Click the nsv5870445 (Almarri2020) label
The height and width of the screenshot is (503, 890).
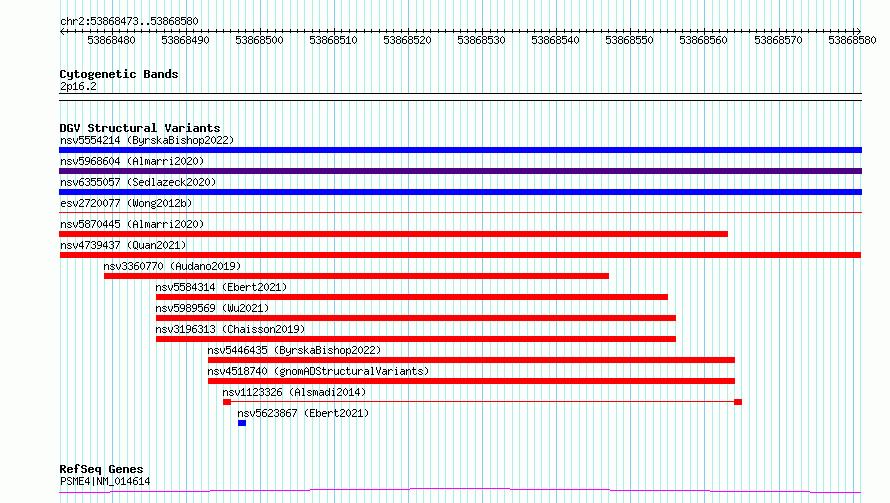(x=132, y=224)
